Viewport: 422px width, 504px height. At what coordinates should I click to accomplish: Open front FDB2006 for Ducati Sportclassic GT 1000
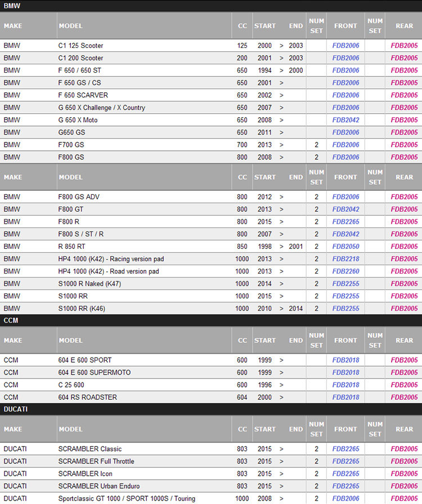(345, 498)
